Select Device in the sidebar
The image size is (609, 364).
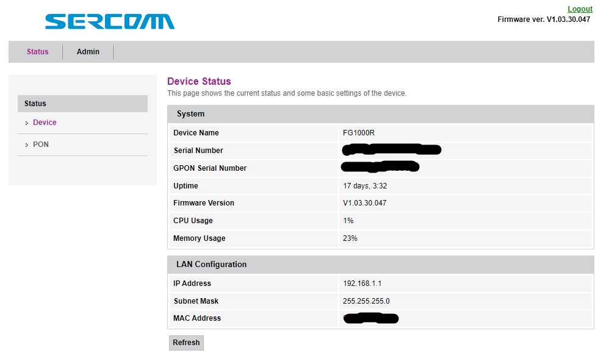45,122
